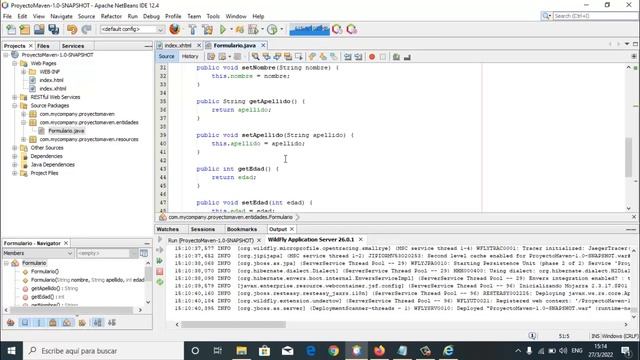
Task: Open the Bookmarks tab
Action: click(x=242, y=229)
